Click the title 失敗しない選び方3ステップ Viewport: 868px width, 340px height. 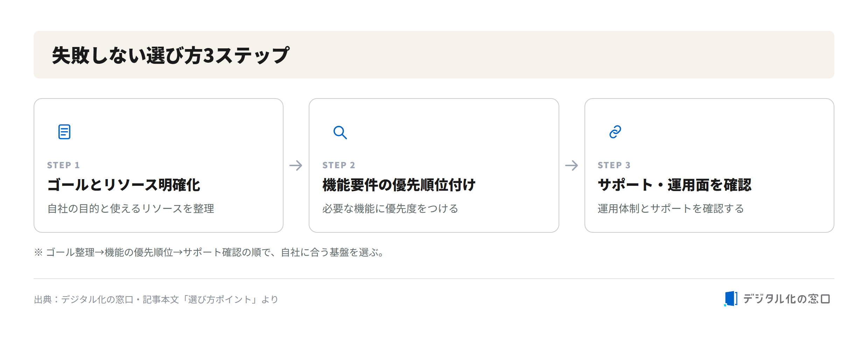(171, 55)
